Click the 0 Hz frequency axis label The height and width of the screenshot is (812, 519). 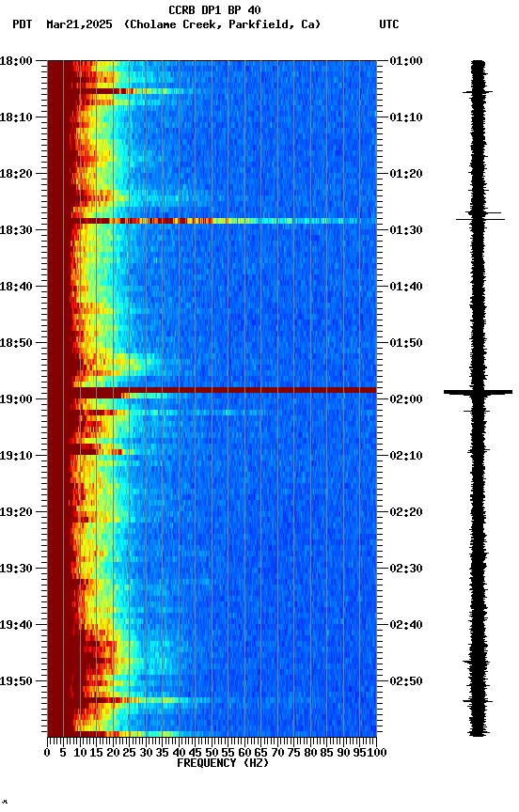(x=47, y=753)
